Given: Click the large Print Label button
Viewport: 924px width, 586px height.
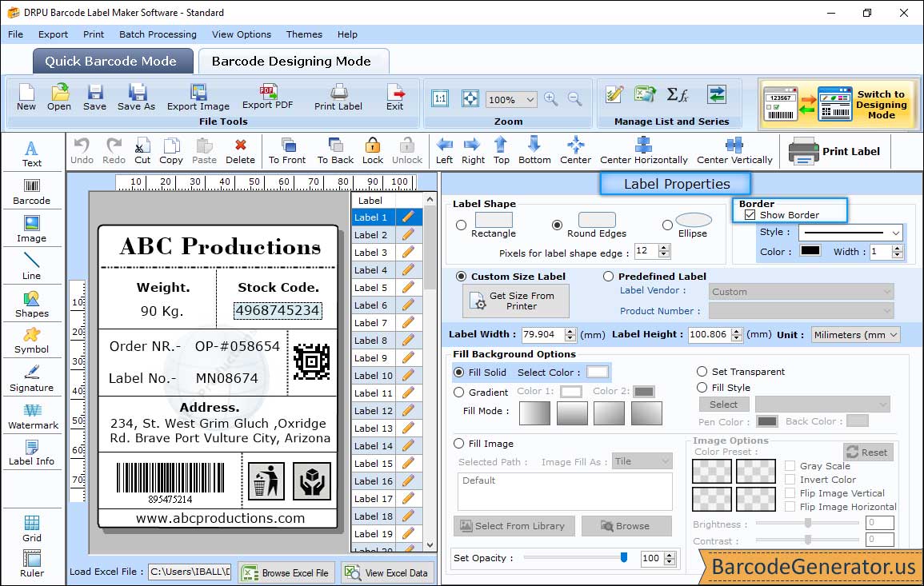Looking at the screenshot, I should 834,151.
